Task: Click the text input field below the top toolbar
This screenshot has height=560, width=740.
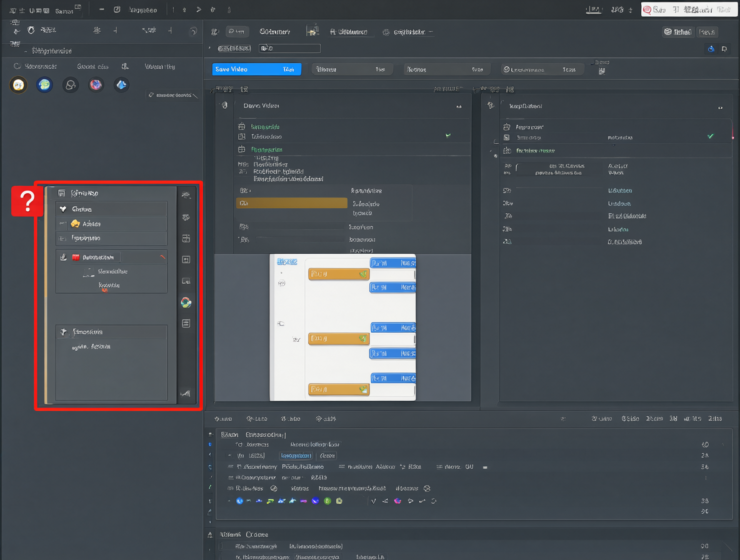Action: 289,48
